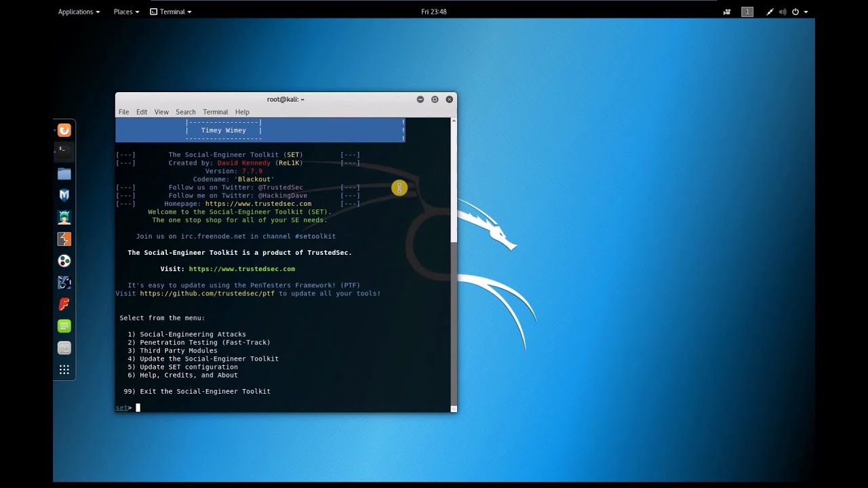The image size is (868, 488).
Task: Expand the system menu arrow
Action: coord(806,12)
